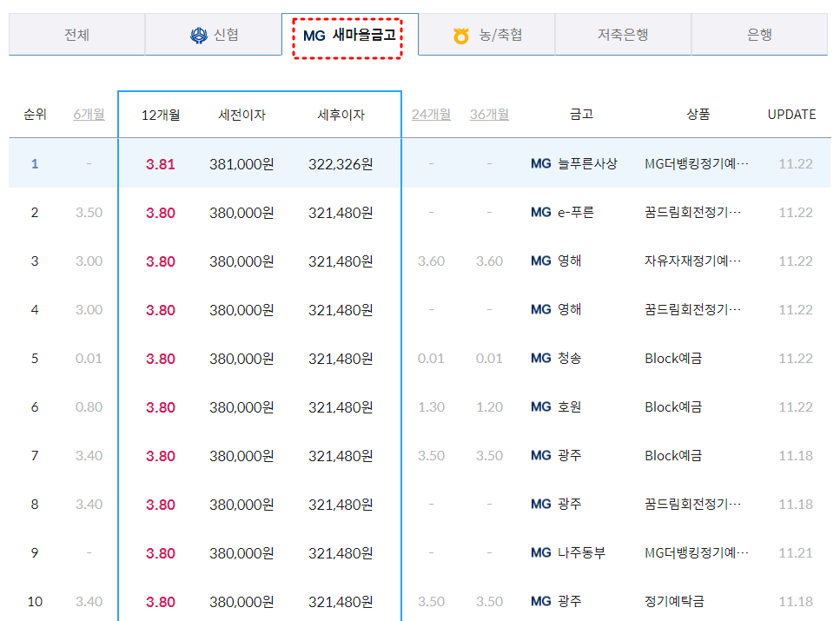Open 광주 금고 in rank 7

[x=570, y=455]
